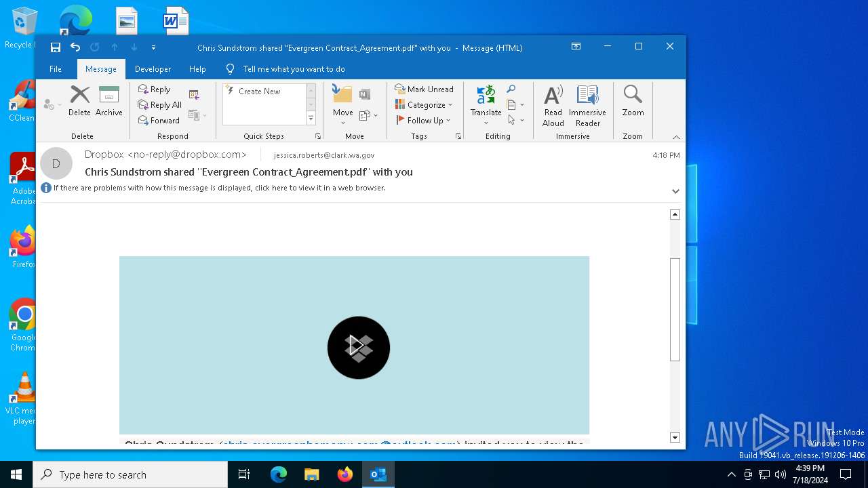This screenshot has height=488, width=868.
Task: Open Task View on the taskbar
Action: [244, 474]
